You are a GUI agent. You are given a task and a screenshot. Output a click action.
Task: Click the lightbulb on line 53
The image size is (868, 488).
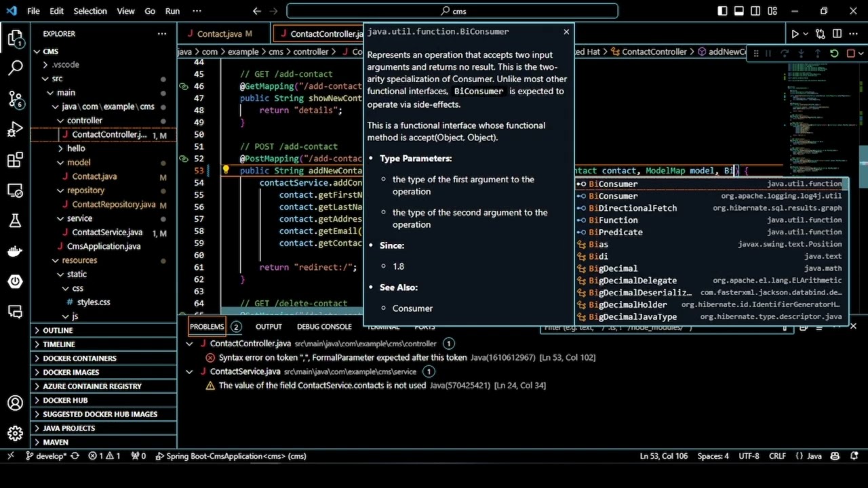point(226,171)
